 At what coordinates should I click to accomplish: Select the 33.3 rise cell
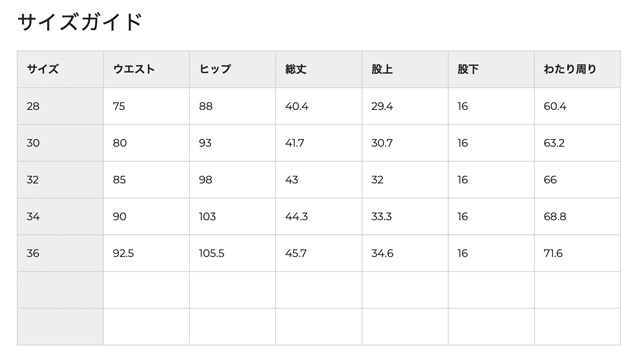(405, 216)
